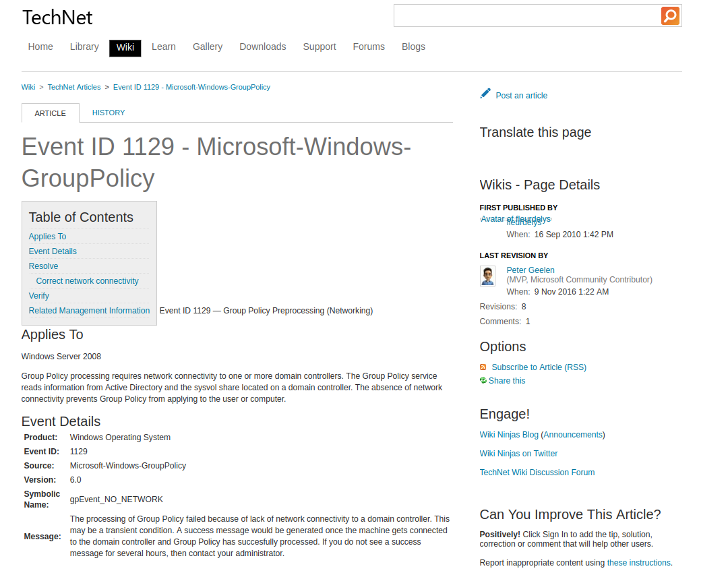
Task: Click the TechNet Articles breadcrumb link
Action: point(74,87)
